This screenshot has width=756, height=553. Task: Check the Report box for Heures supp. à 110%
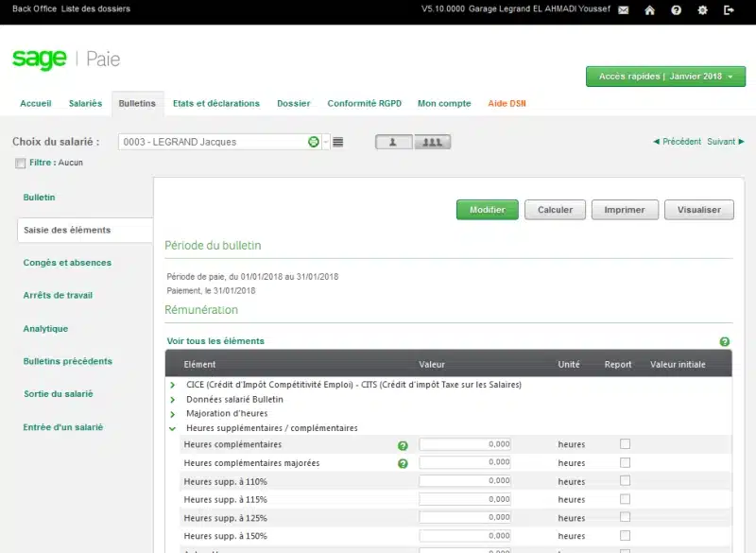(625, 481)
